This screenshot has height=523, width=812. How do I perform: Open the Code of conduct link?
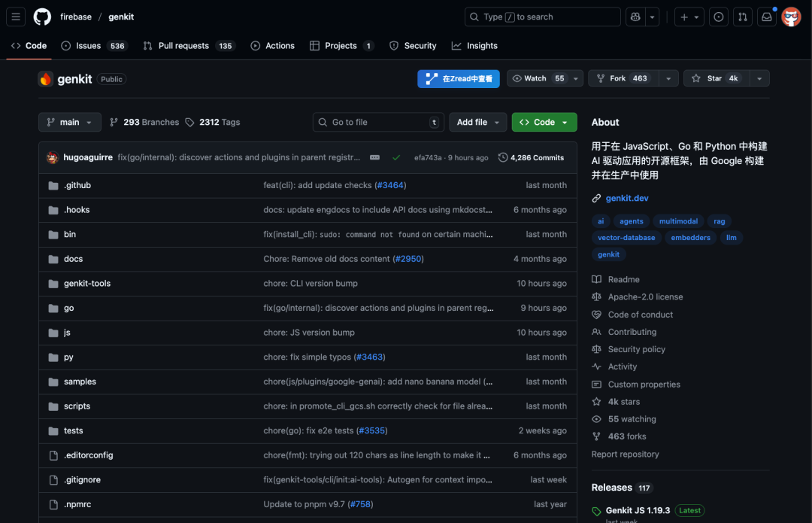pyautogui.click(x=632, y=315)
